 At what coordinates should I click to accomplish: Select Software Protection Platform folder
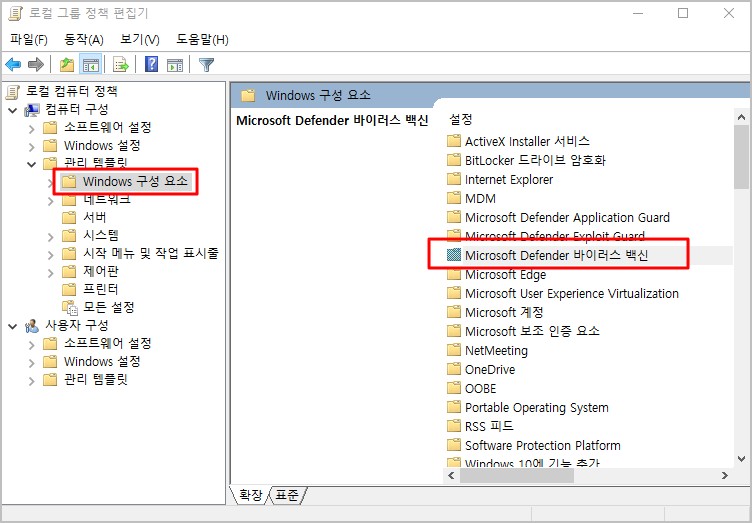point(542,445)
